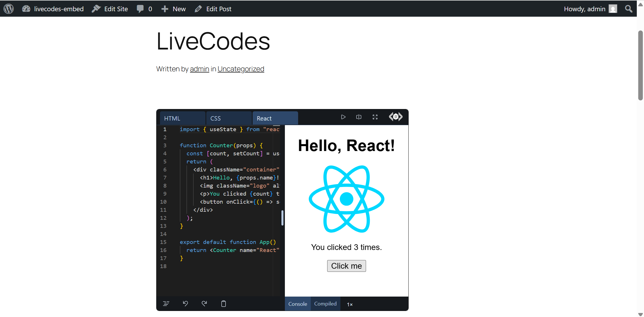Viewport: 644px width, 317px height.
Task: Click line 15 'export default function App()'
Action: pos(228,242)
